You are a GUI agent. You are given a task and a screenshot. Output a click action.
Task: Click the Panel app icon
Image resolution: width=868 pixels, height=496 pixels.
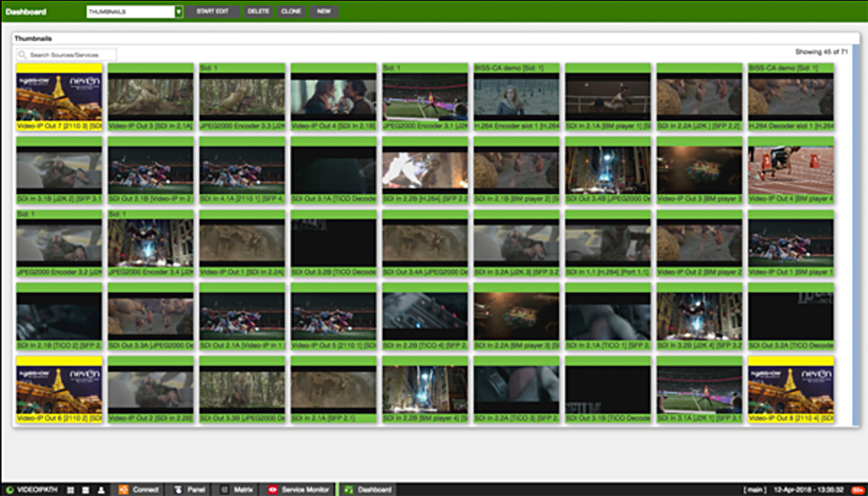[178, 490]
